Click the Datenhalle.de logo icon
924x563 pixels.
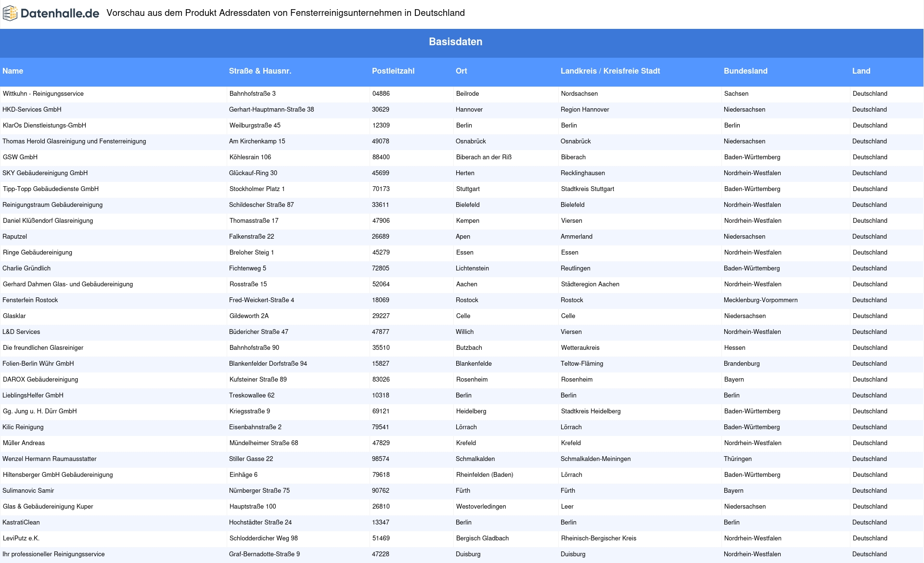[x=10, y=13]
